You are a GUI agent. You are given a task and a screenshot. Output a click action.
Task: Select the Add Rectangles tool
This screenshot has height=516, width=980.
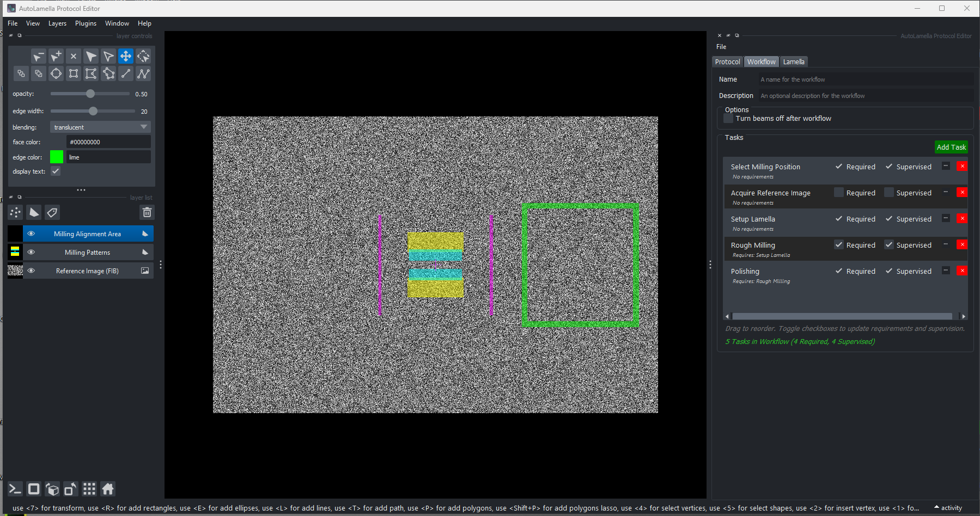74,73
